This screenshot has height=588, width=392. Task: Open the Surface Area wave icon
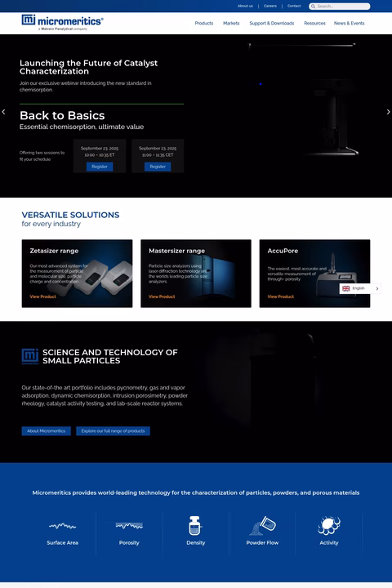click(62, 526)
